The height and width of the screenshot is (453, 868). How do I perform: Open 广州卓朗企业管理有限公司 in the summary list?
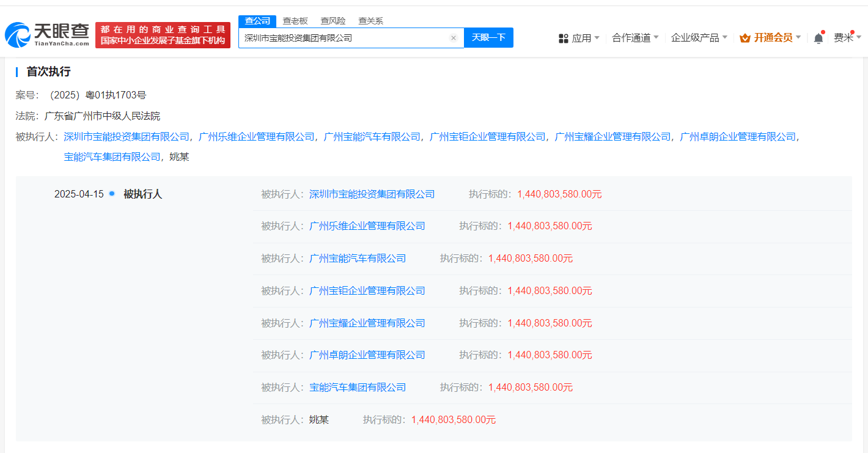click(x=738, y=137)
